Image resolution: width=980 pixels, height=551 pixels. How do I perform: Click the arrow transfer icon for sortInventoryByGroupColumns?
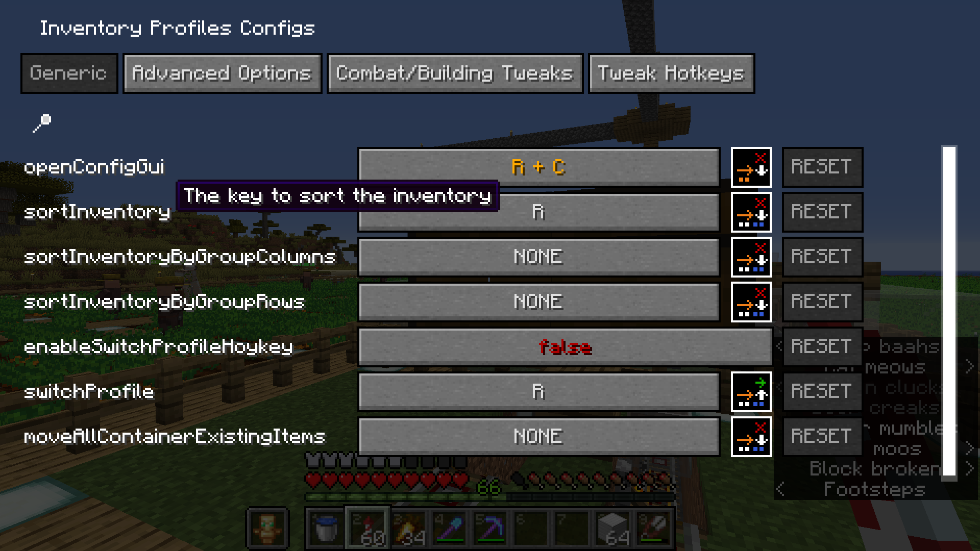click(749, 256)
